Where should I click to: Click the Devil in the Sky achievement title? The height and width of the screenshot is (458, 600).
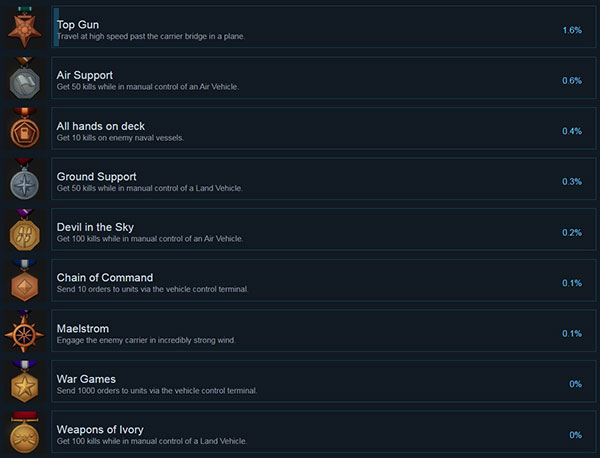(95, 227)
